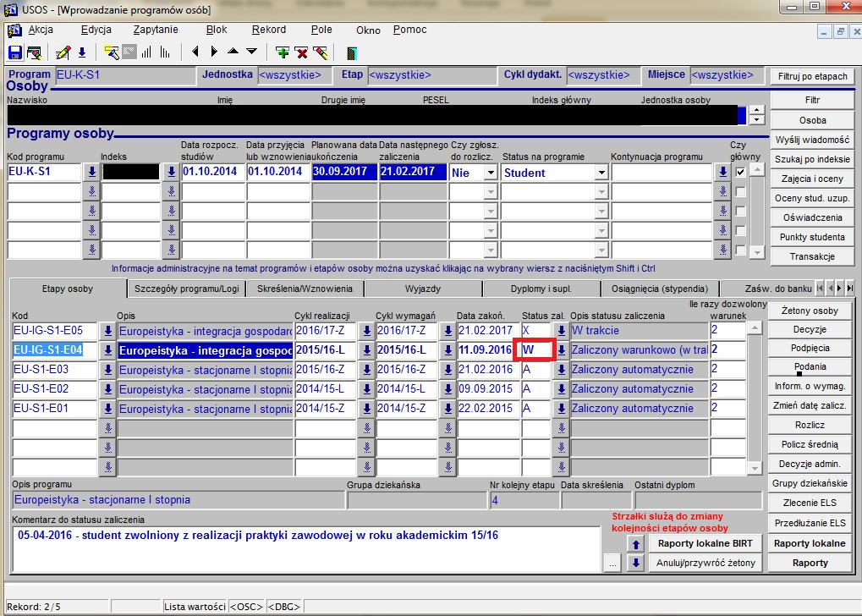Click the ellipsis button beside the comment box
This screenshot has height=616, width=862.
pyautogui.click(x=612, y=564)
